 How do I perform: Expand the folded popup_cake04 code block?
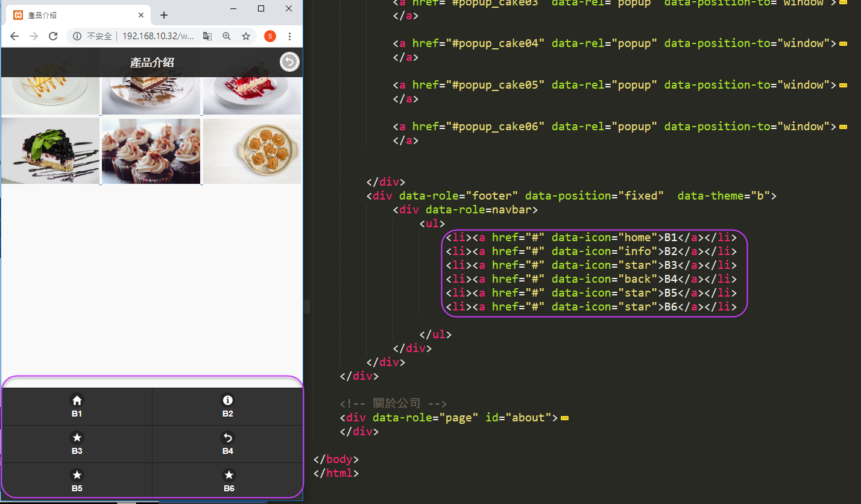844,43
